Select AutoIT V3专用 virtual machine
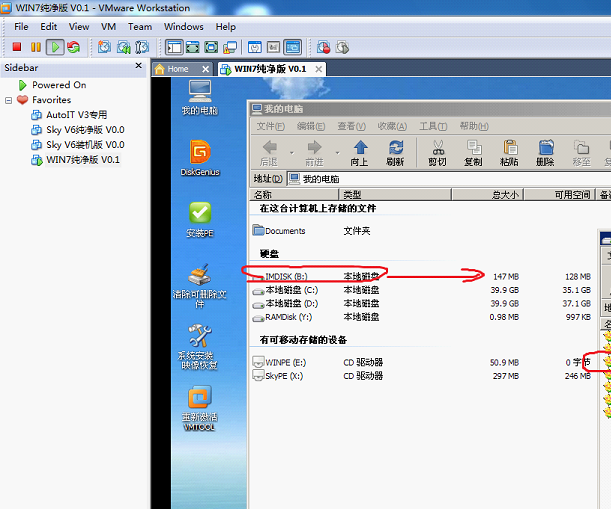Screen dimensions: 611x510 [76, 115]
